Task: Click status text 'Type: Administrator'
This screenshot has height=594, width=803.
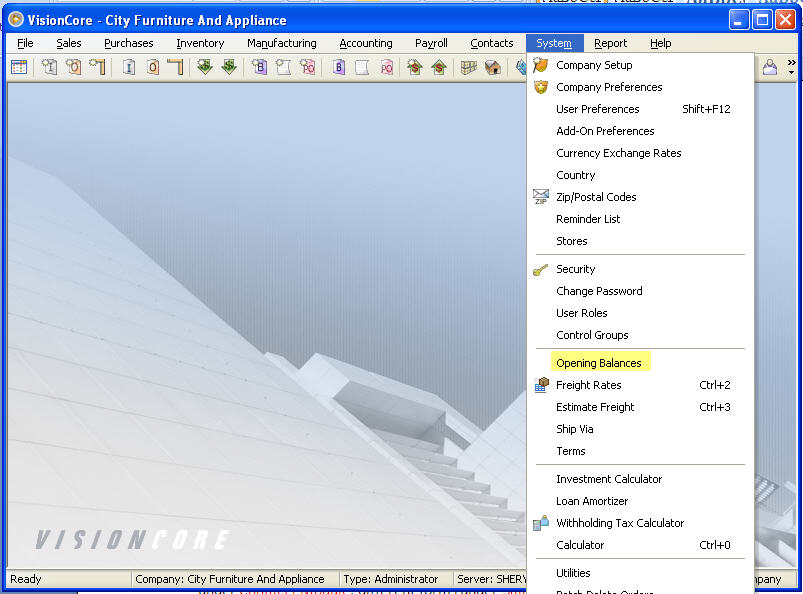Action: coord(391,579)
